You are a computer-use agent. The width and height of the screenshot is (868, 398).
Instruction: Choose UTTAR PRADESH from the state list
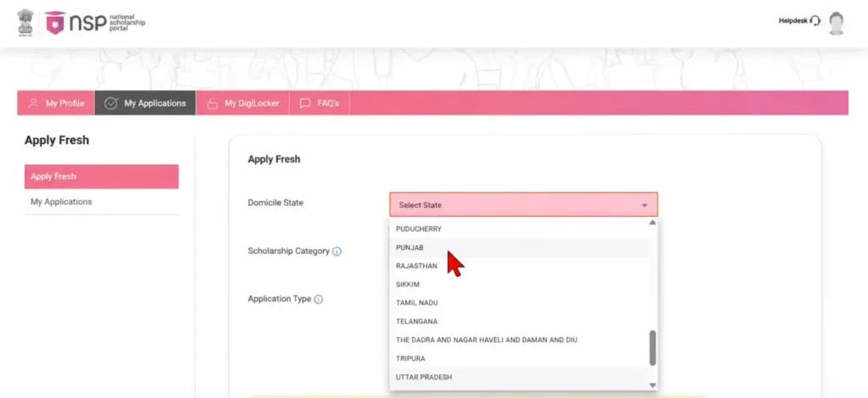[x=518, y=377]
